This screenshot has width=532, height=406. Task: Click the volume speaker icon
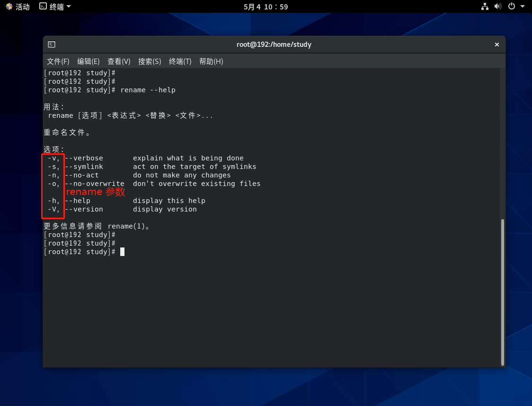pyautogui.click(x=497, y=7)
